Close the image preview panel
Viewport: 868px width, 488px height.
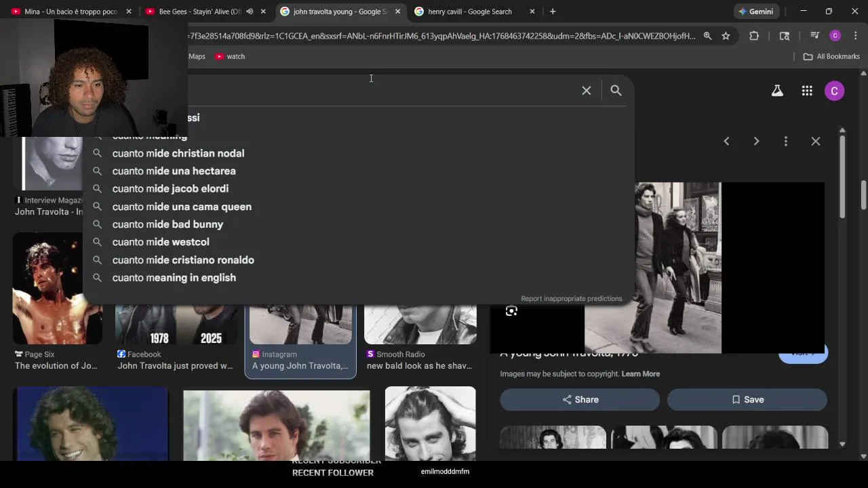click(816, 141)
